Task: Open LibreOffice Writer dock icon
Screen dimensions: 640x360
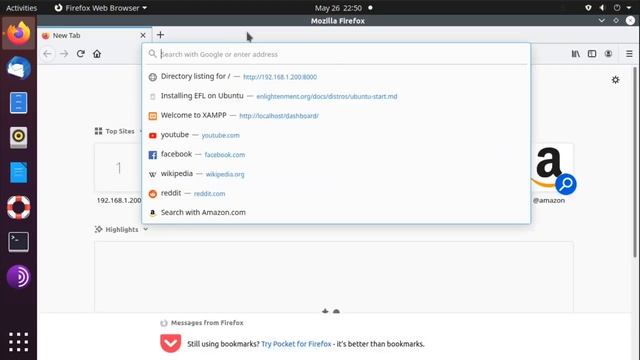Action: 18,172
